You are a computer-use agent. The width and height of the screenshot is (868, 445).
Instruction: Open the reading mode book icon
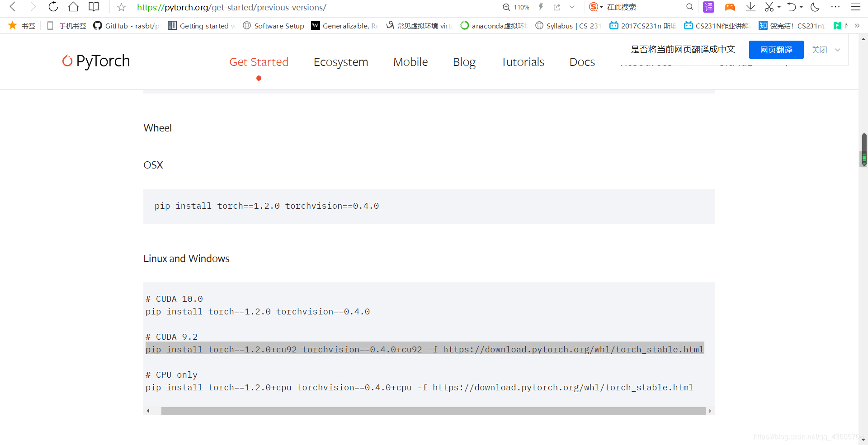tap(94, 7)
